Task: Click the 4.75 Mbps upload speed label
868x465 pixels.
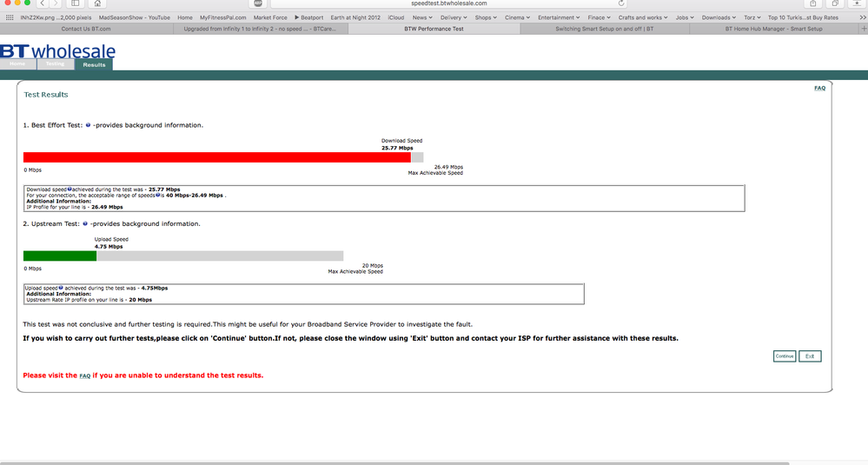Action: (x=109, y=246)
